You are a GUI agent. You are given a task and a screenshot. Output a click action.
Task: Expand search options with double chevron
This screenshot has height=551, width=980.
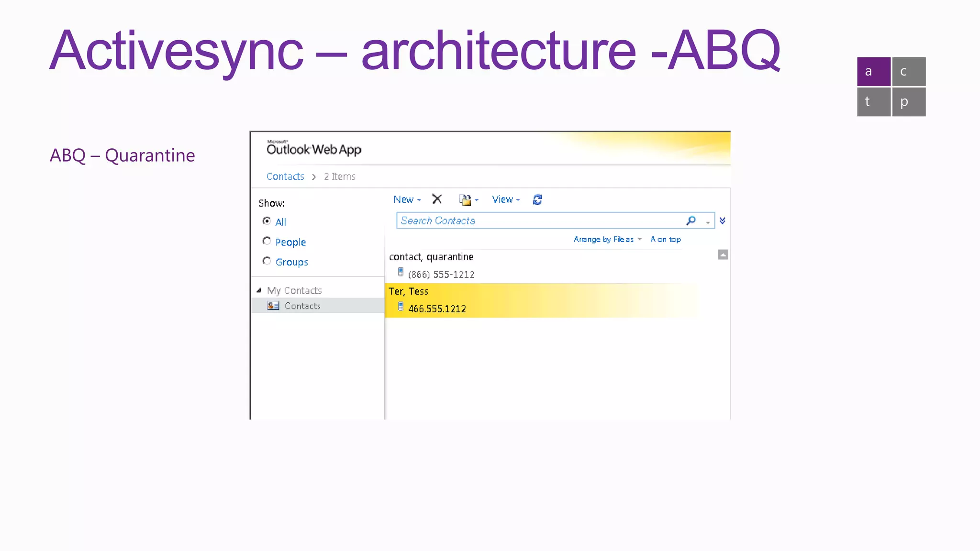point(723,220)
